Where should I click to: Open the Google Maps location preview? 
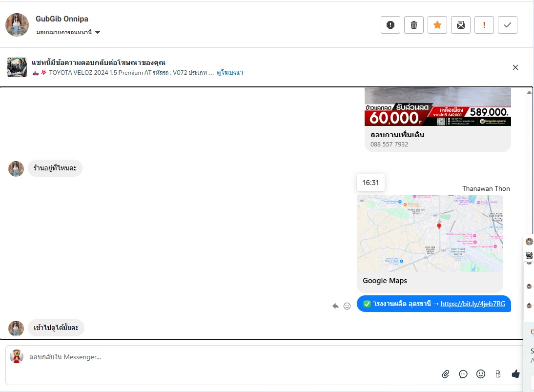pos(430,234)
